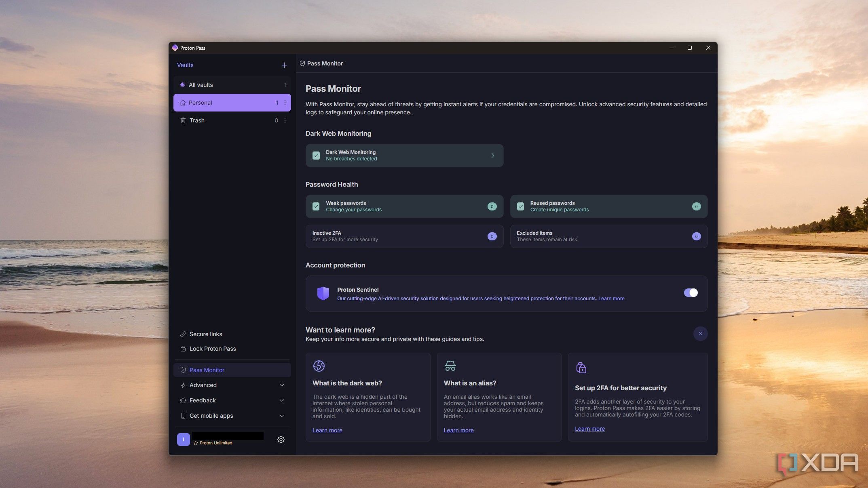Click the Lock Proton Pass padlock icon
868x488 pixels.
point(182,349)
